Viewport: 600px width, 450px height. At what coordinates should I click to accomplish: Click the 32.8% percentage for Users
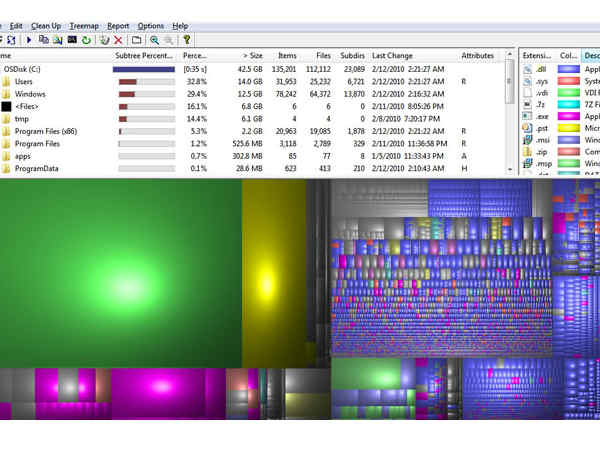[197, 82]
